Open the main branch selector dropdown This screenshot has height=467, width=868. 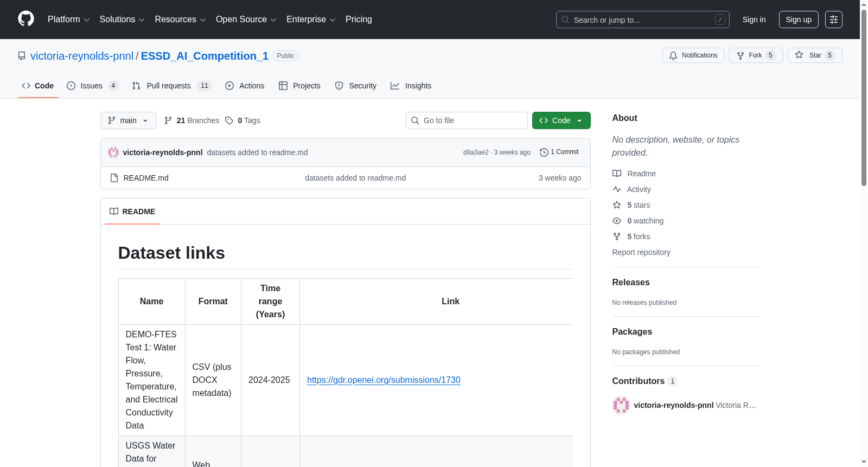click(x=129, y=120)
